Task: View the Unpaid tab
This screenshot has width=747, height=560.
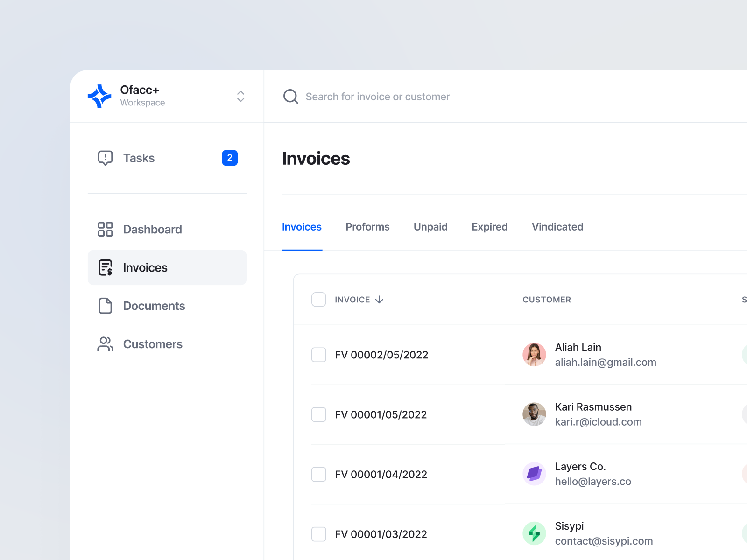Action: (430, 227)
